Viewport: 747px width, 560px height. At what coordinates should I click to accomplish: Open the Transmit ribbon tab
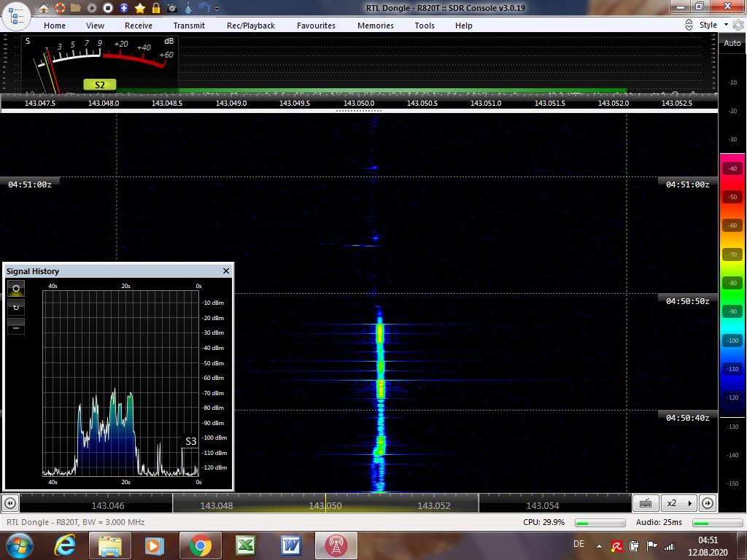189,26
